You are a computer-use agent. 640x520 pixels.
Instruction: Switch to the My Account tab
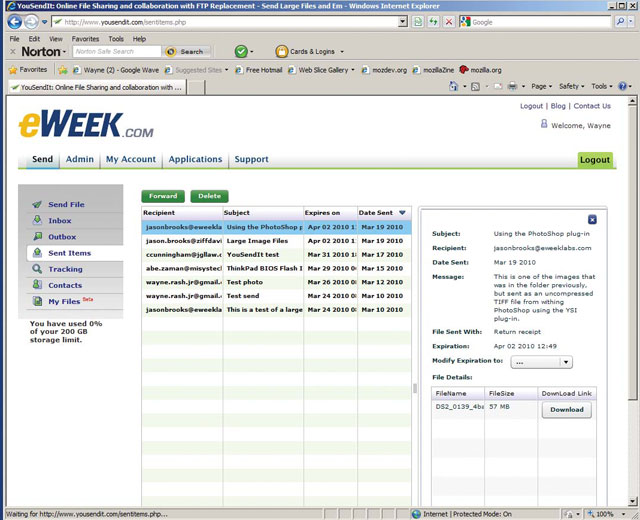click(131, 159)
